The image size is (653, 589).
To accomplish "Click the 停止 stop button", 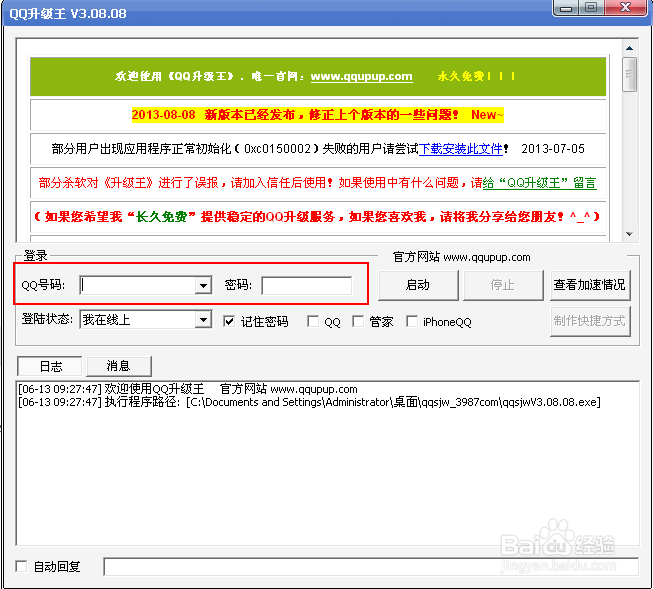I will pos(503,285).
